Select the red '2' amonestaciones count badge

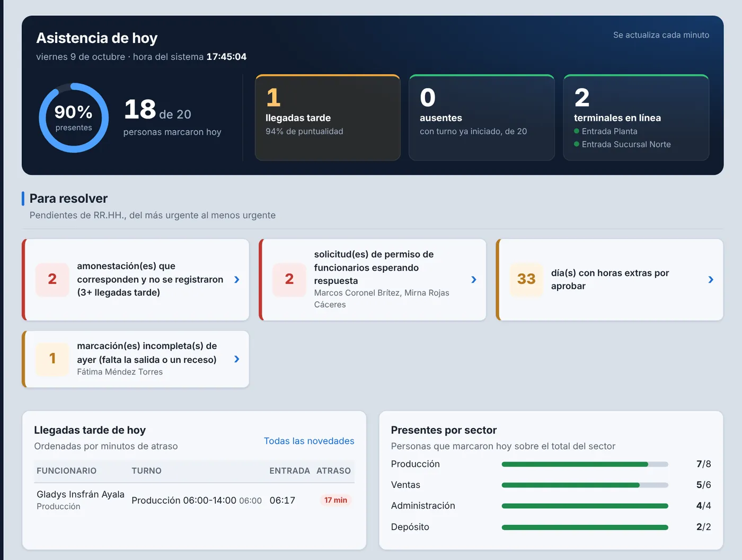pos(52,279)
